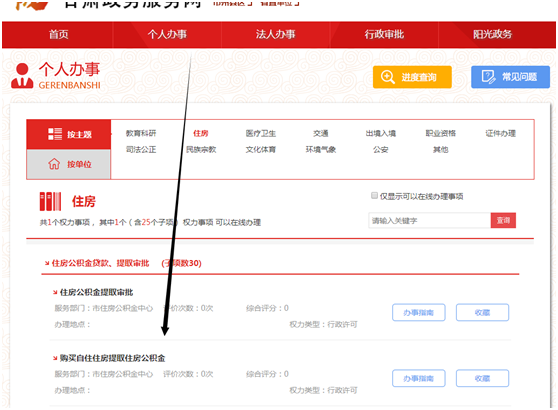Open 阳光政务 navigation item

pyautogui.click(x=492, y=35)
